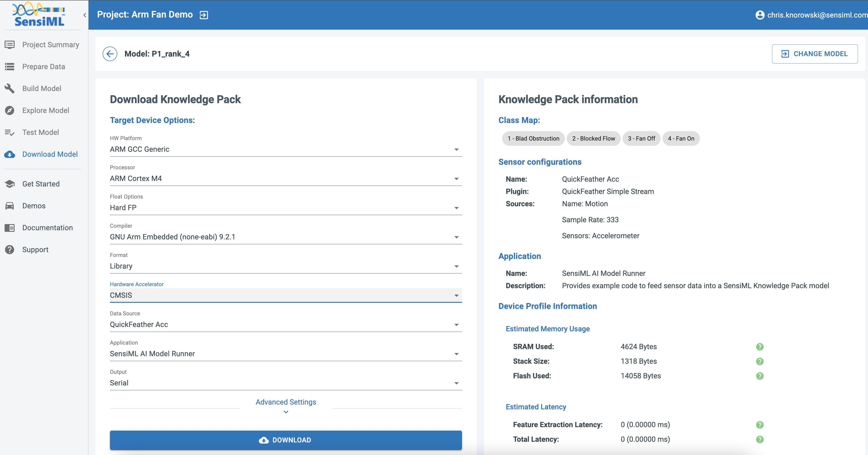The width and height of the screenshot is (868, 455).
Task: Click the Sample Rate: 333 text
Action: coord(590,220)
